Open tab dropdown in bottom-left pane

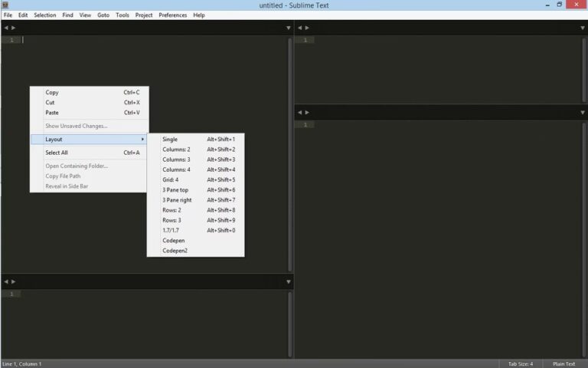(x=289, y=282)
